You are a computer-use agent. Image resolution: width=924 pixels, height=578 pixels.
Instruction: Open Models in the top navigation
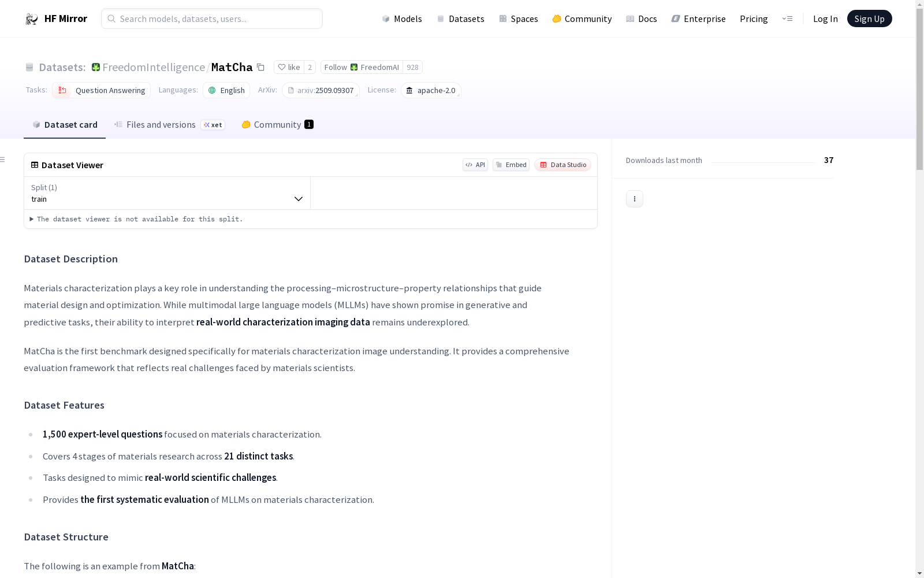pyautogui.click(x=402, y=19)
